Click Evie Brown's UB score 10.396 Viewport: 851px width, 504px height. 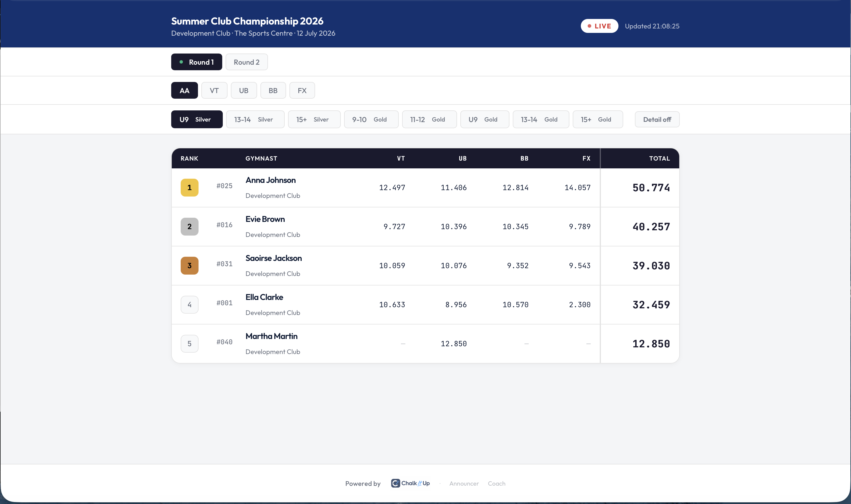point(454,227)
